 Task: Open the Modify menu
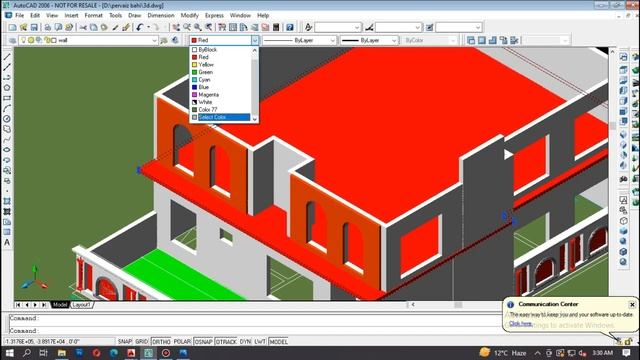tap(189, 15)
